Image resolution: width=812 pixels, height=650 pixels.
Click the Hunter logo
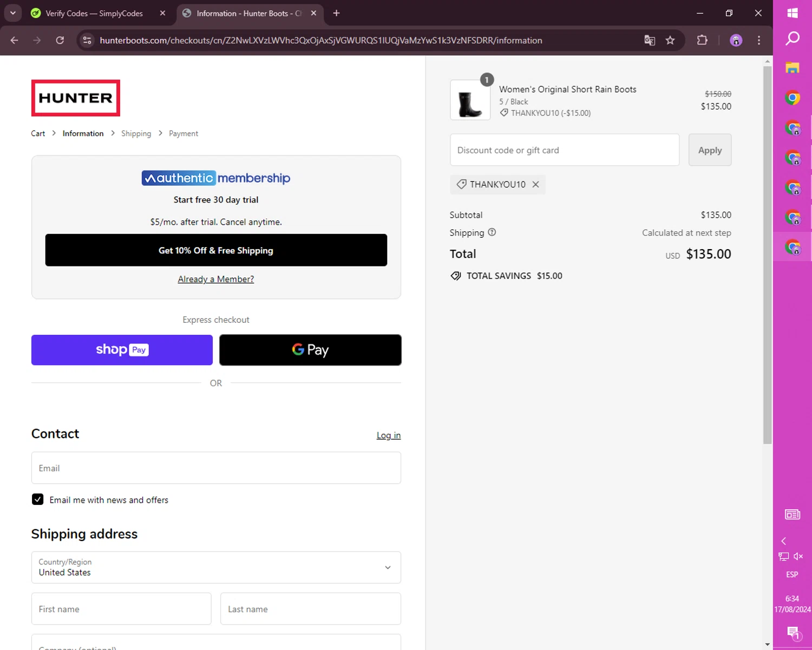[x=76, y=98]
